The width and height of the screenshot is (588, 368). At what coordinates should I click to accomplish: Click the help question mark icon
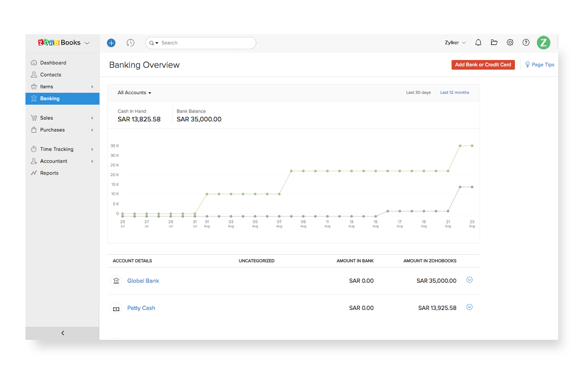pyautogui.click(x=526, y=43)
